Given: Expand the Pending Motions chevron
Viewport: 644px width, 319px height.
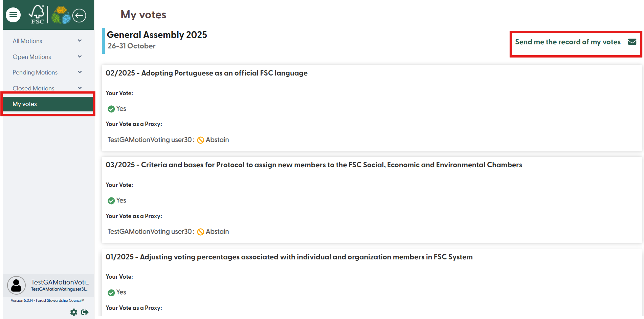Looking at the screenshot, I should point(80,72).
